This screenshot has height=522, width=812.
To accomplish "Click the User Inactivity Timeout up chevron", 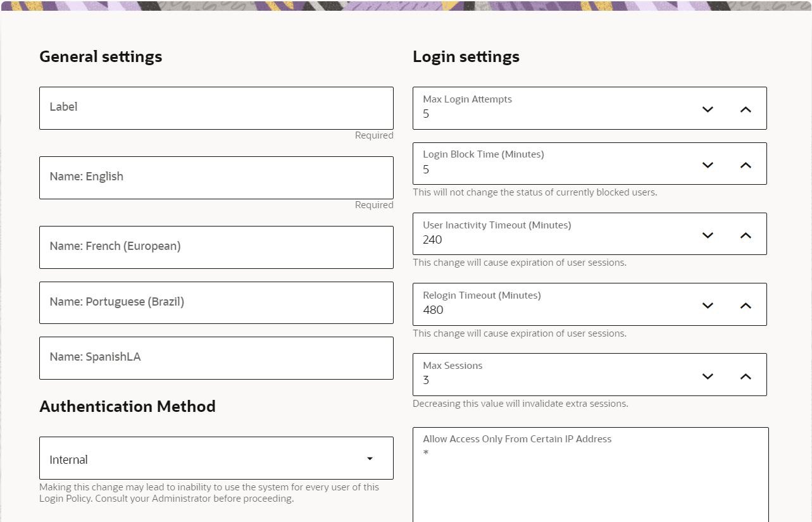I will coord(744,234).
